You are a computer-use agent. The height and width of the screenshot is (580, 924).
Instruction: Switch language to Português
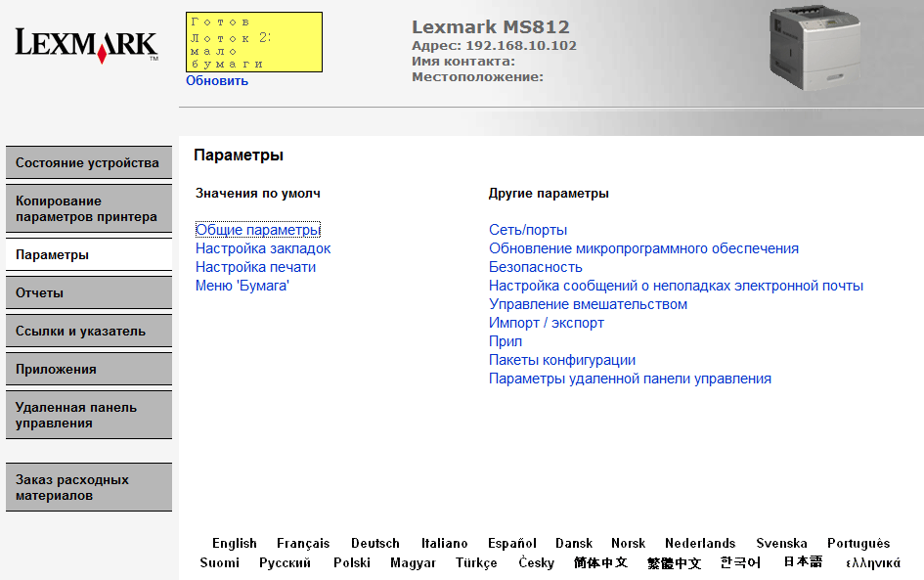click(x=858, y=544)
